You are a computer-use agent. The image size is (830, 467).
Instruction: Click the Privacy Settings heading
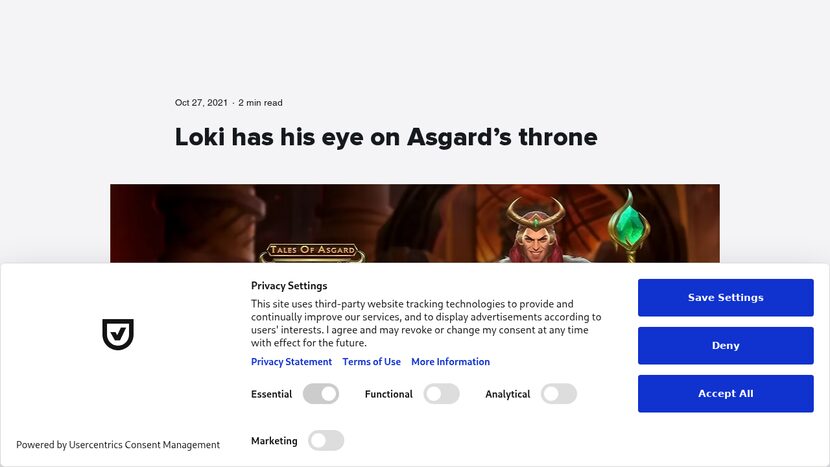tap(289, 286)
